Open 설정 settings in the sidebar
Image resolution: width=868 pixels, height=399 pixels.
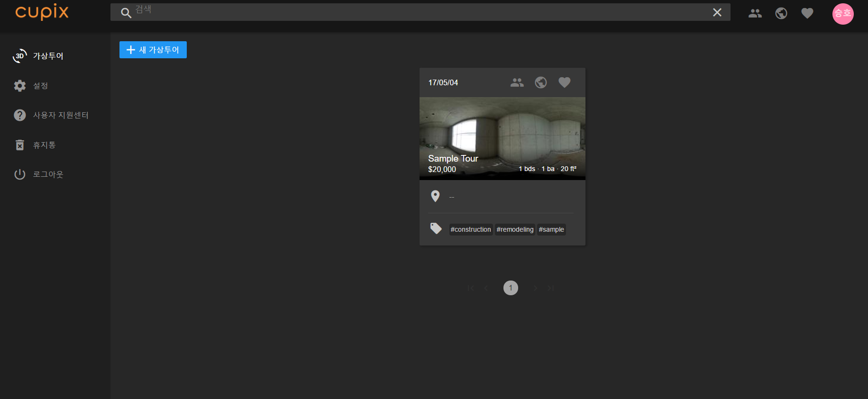(40, 86)
